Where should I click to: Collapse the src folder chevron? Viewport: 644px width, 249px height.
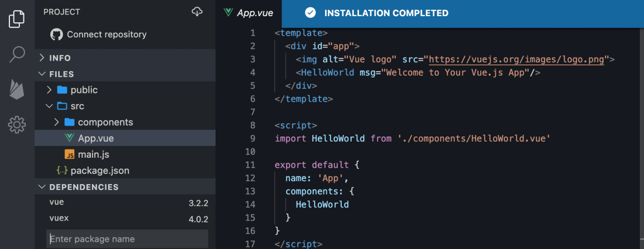tap(49, 106)
